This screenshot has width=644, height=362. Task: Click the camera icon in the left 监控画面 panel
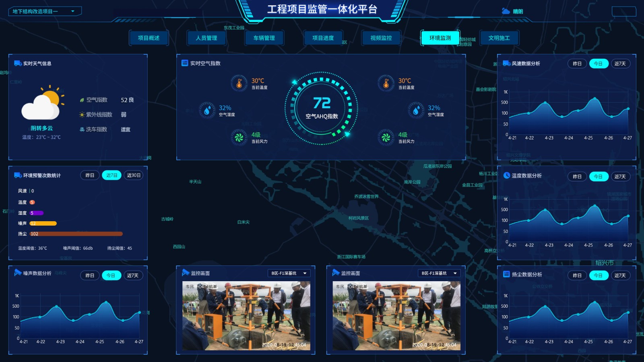pyautogui.click(x=186, y=273)
